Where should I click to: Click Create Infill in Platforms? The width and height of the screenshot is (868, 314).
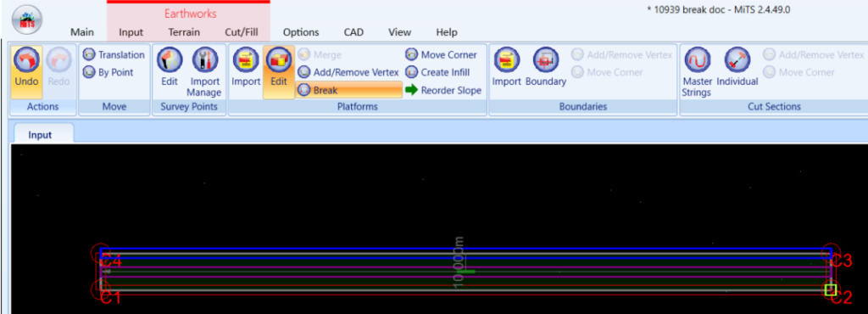coord(438,72)
